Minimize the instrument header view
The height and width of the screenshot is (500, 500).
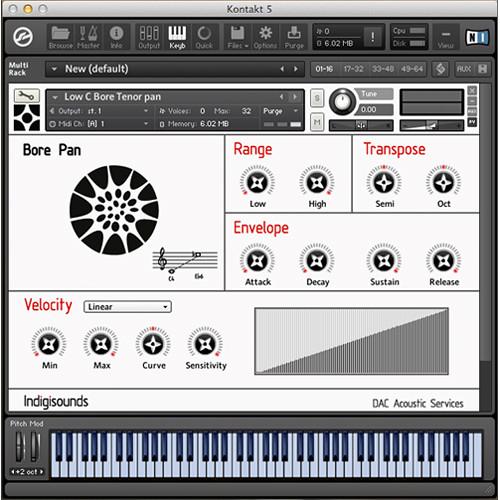click(472, 101)
